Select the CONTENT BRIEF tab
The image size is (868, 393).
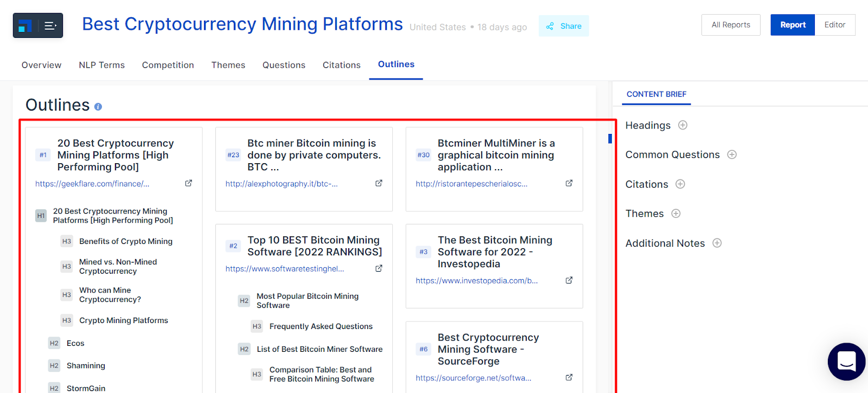(x=656, y=94)
